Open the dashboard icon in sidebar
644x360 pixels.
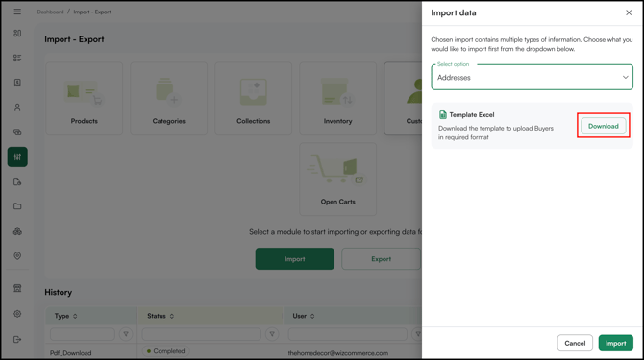tap(17, 34)
